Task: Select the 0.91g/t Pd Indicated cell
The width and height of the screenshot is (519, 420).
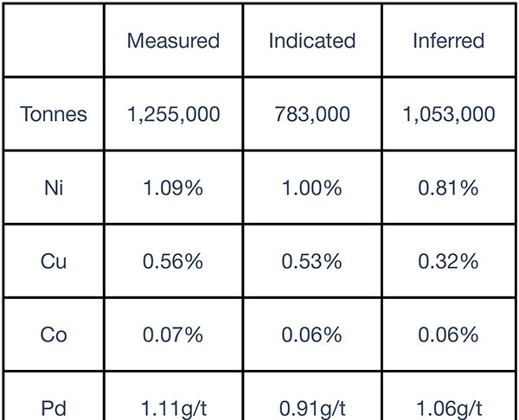Action: 311,408
